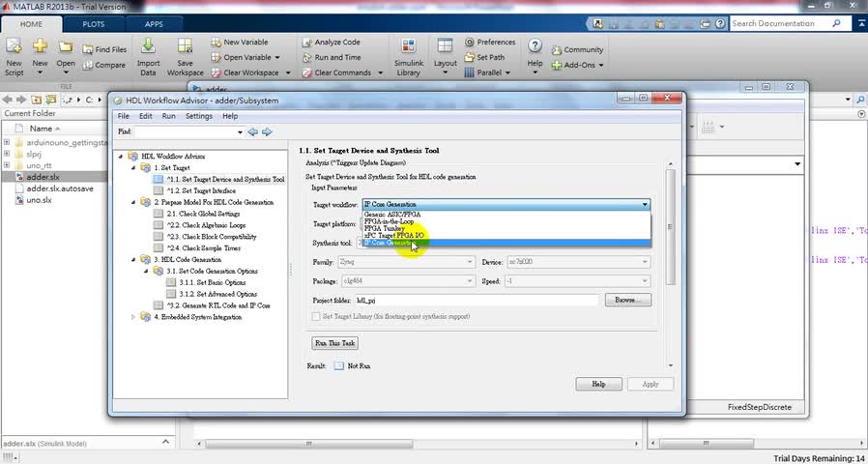Screen dimensions: 868x464
Task: Open the File menu in HDL Workflow Advisor
Action: pos(123,116)
